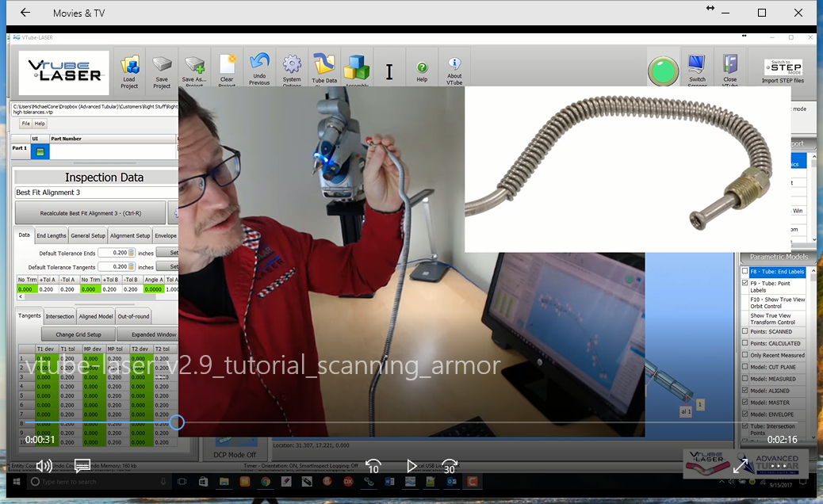Toggle Model: ENVELOPE checkbox
Viewport: 823px width, 504px height.
745,414
